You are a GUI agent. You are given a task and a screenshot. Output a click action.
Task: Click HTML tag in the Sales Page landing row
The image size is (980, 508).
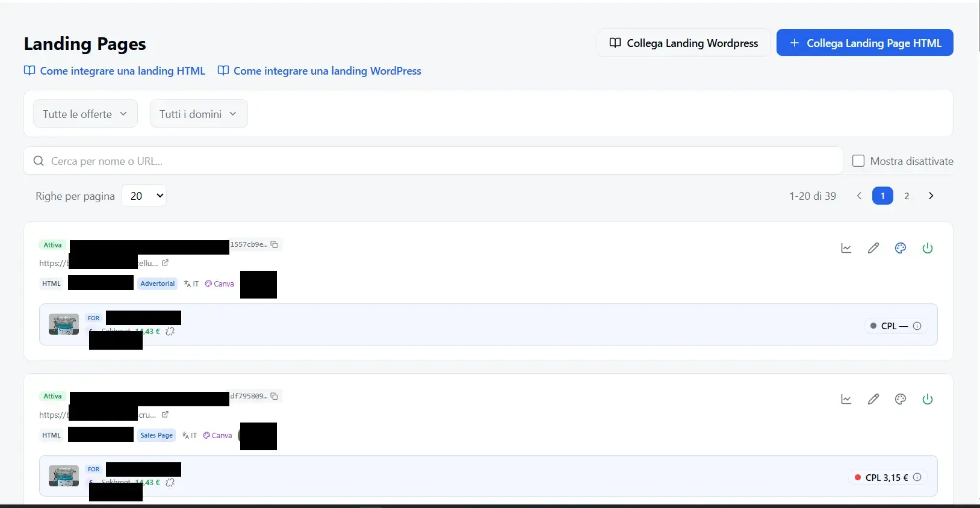pyautogui.click(x=51, y=435)
